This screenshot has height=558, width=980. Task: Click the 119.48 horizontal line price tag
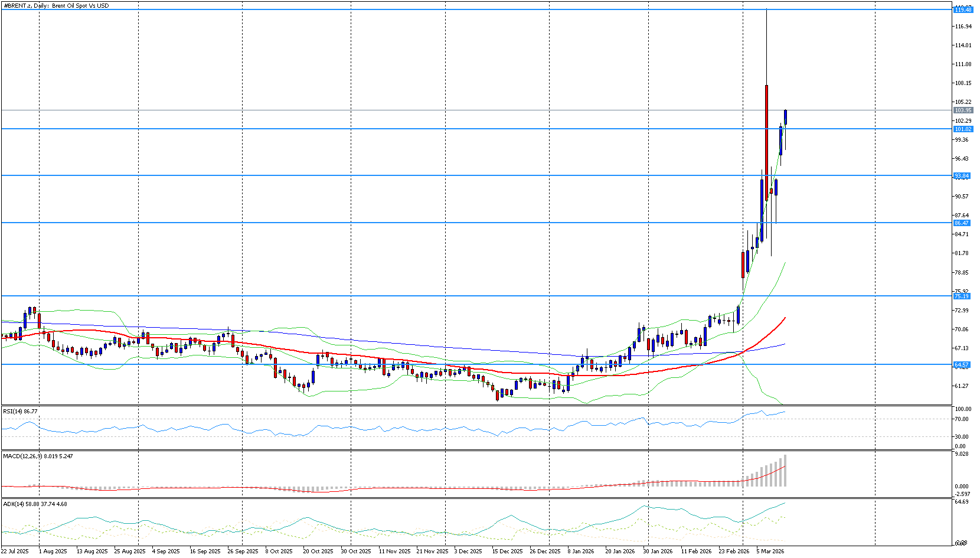tap(963, 9)
